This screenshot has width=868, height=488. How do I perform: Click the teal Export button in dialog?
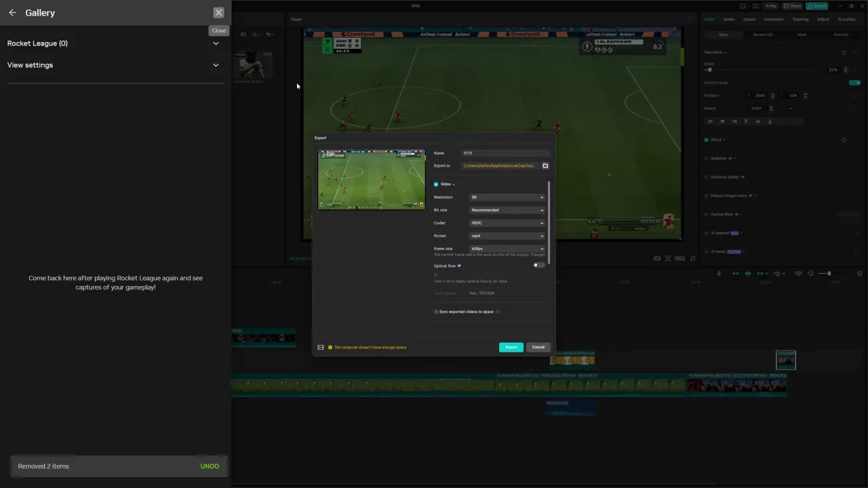(x=511, y=347)
